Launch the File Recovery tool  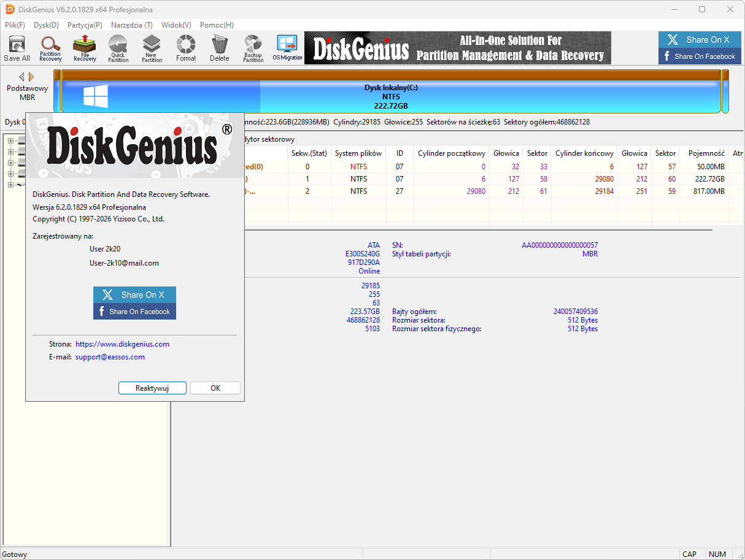point(85,48)
